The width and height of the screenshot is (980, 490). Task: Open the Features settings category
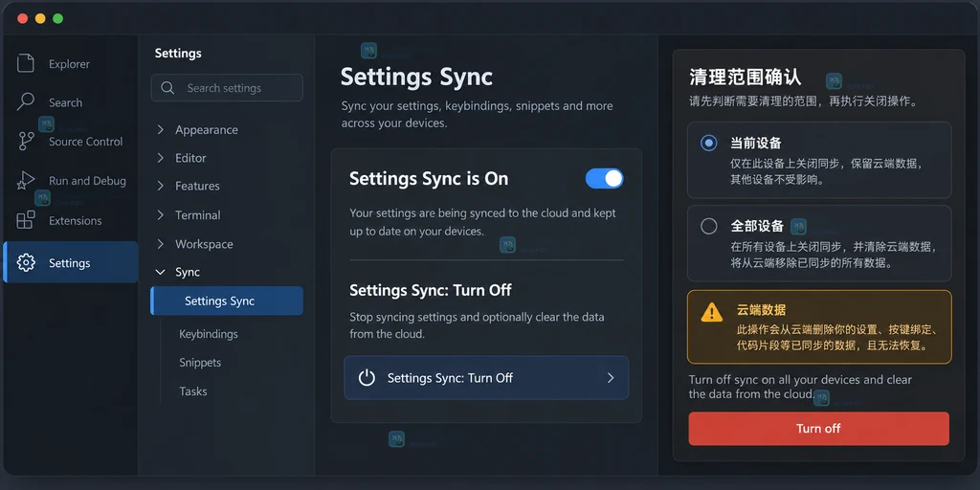[x=197, y=187]
